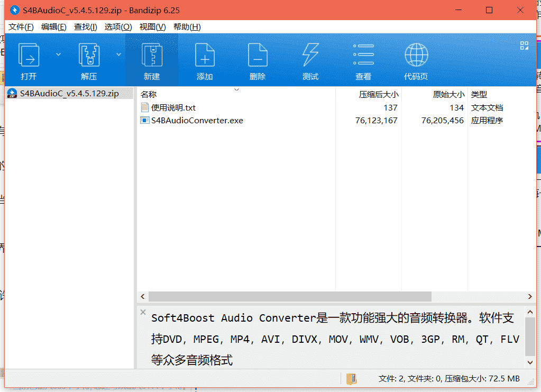Screen dimensions: 541x392
Task: Click the Add (添加) files toolbar icon
Action: coord(205,55)
